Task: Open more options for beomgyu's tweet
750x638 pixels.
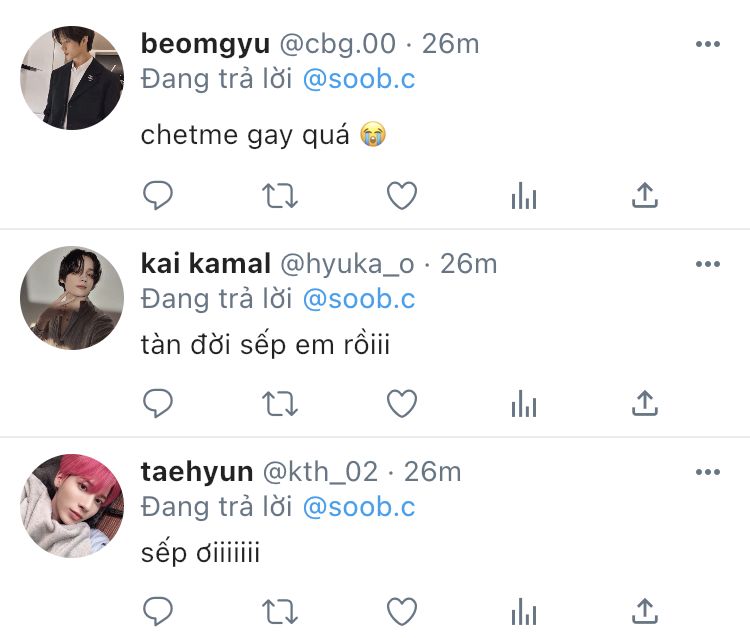Action: click(708, 44)
